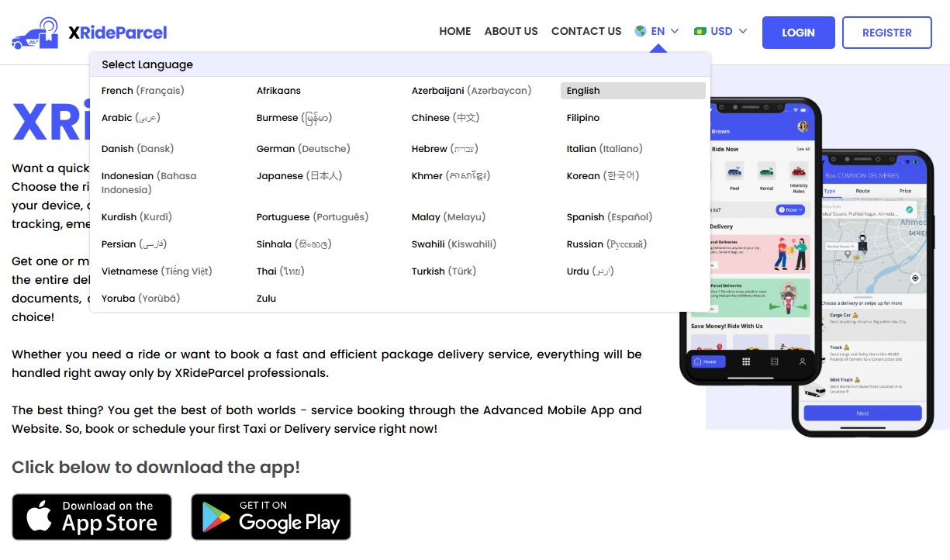Tap the Now dropdown in phone
Image resolution: width=950 pixels, height=560 pixels.
tap(791, 210)
